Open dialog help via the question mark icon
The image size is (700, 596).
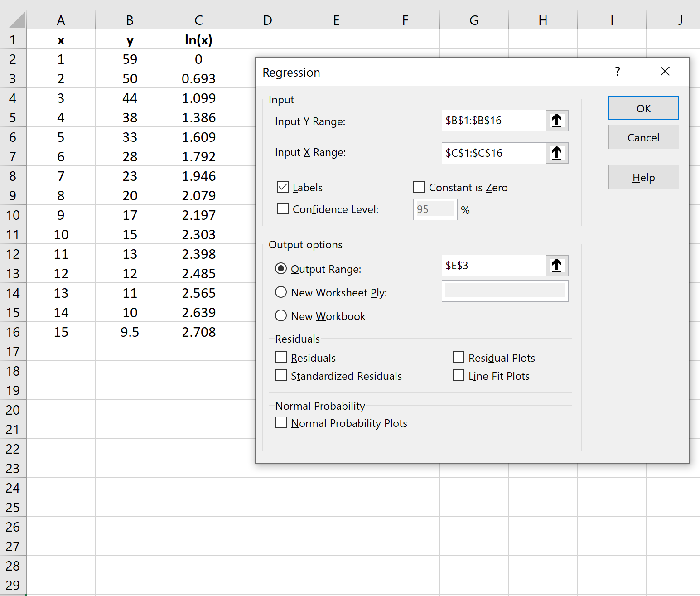coord(617,72)
